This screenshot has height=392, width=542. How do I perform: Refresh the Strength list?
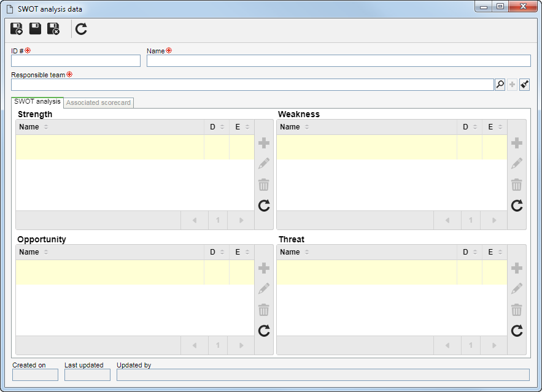[x=264, y=206]
